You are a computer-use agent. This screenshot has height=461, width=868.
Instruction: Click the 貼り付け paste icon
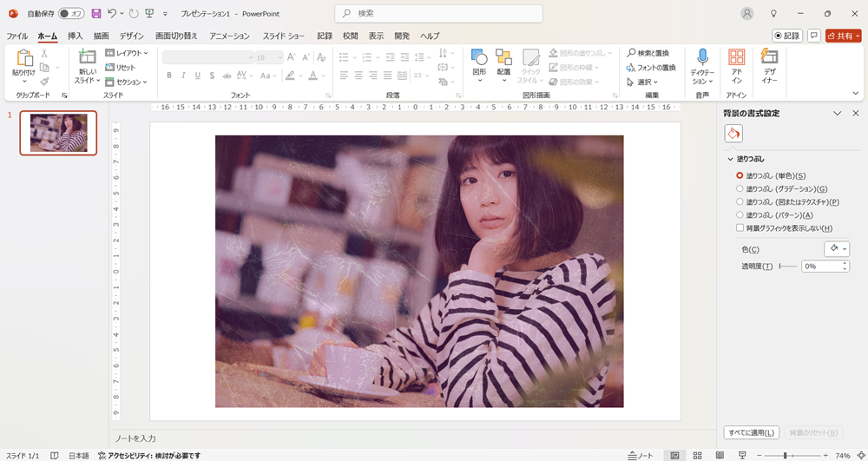pos(23,58)
